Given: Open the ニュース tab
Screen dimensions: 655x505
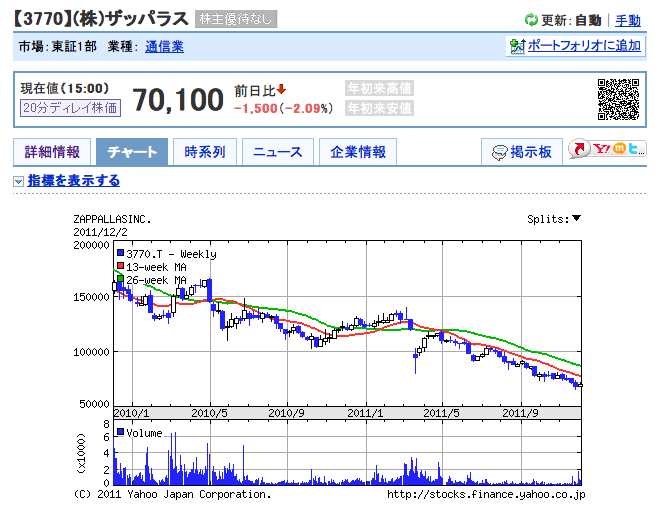Looking at the screenshot, I should [x=278, y=152].
